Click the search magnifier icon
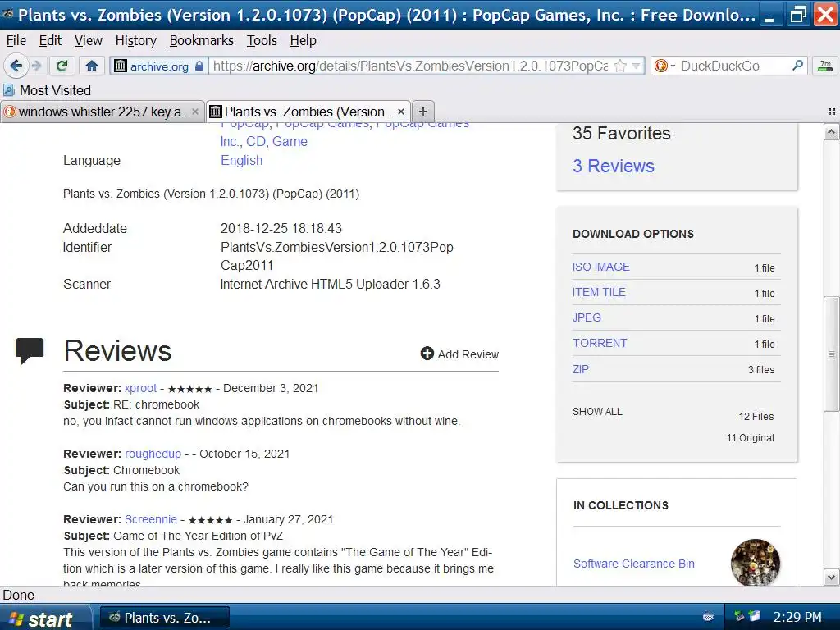840x630 pixels. pyautogui.click(x=797, y=66)
